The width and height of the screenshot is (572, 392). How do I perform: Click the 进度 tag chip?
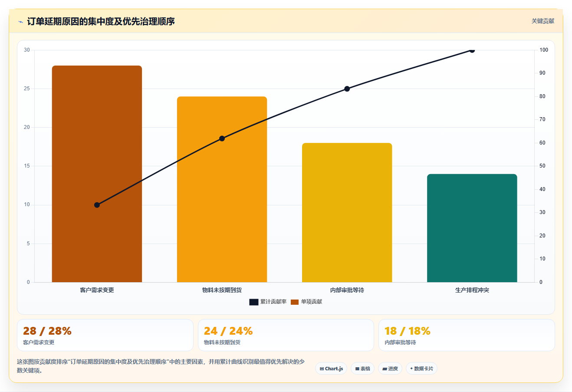pos(390,369)
